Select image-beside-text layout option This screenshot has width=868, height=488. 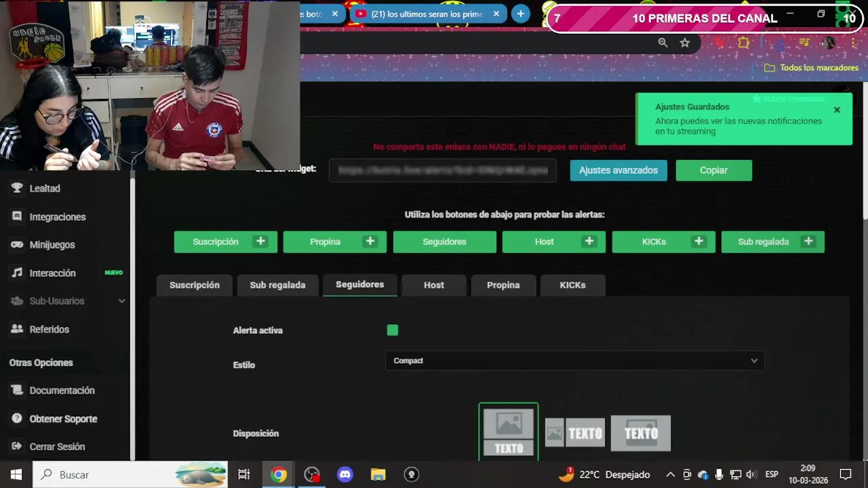coord(575,433)
